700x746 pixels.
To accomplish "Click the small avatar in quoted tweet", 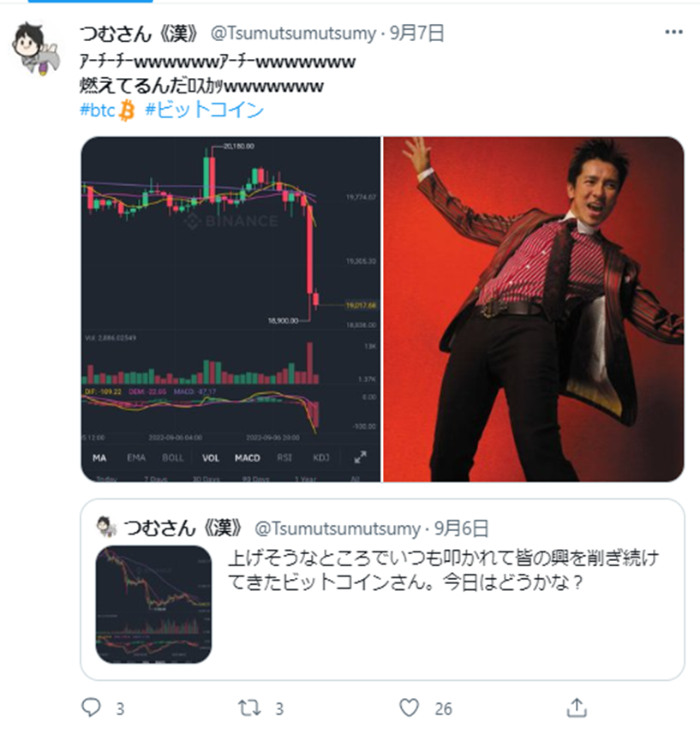I will point(106,527).
